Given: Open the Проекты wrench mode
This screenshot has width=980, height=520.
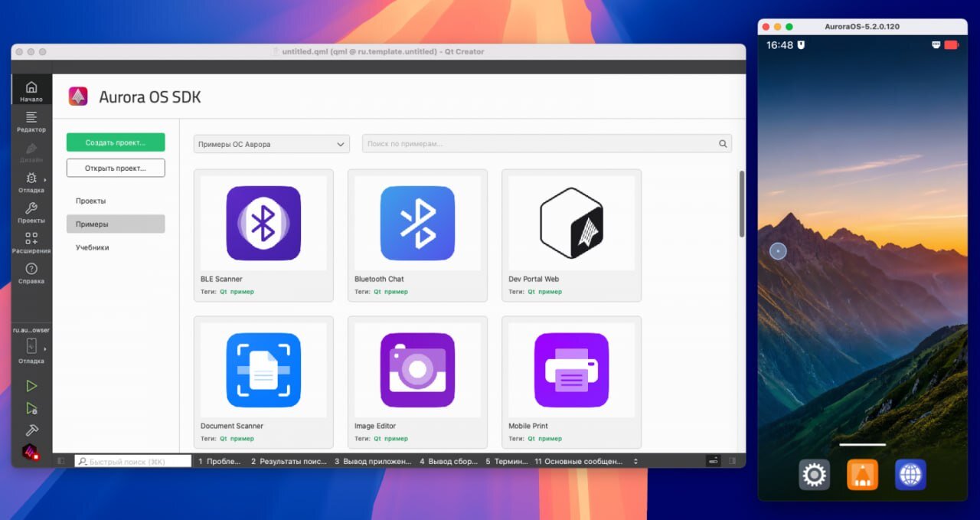Looking at the screenshot, I should click(x=31, y=212).
